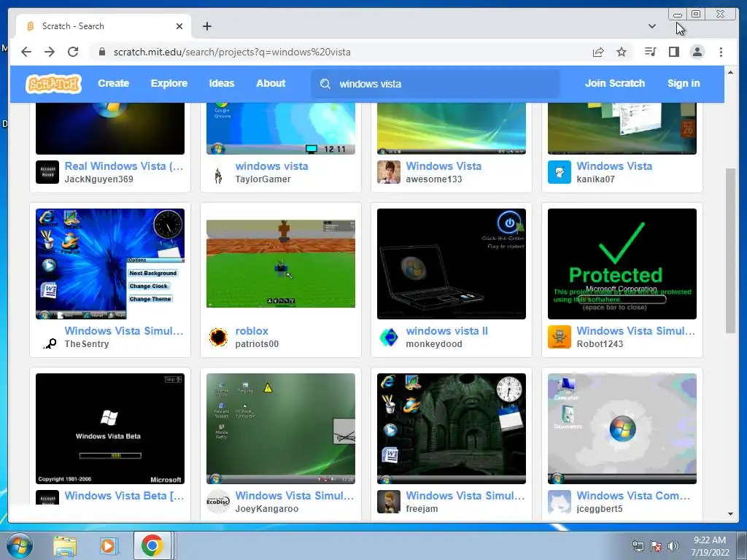Open awesome133 user avatar

[389, 172]
